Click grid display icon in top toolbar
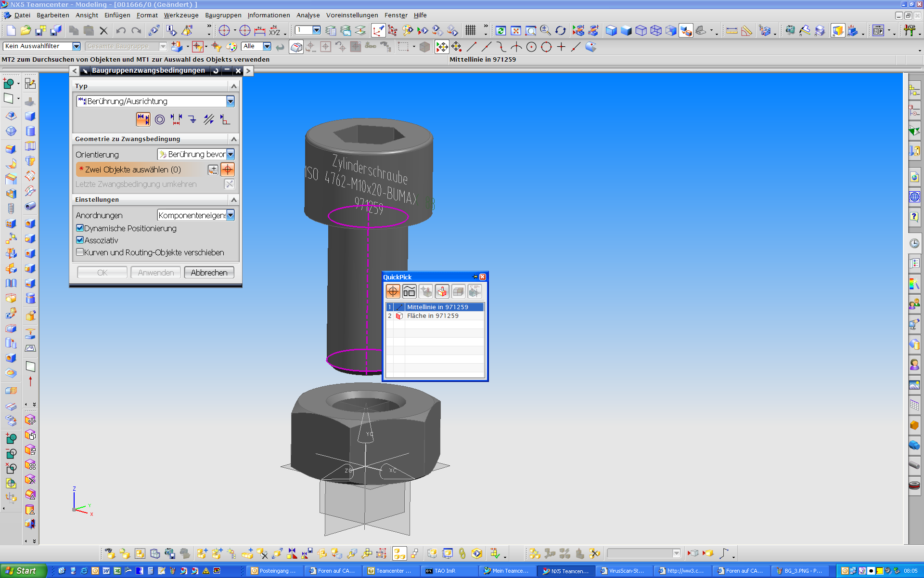The height and width of the screenshot is (578, 924). (470, 30)
